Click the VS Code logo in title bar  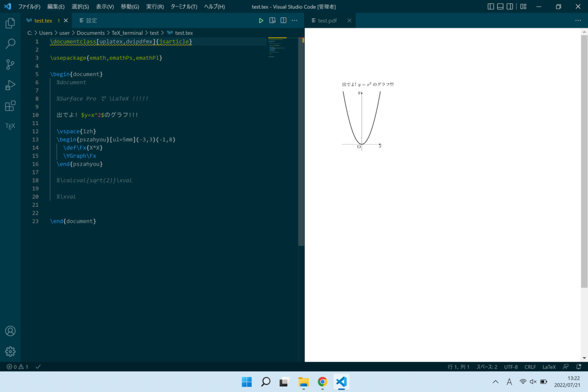pos(7,6)
